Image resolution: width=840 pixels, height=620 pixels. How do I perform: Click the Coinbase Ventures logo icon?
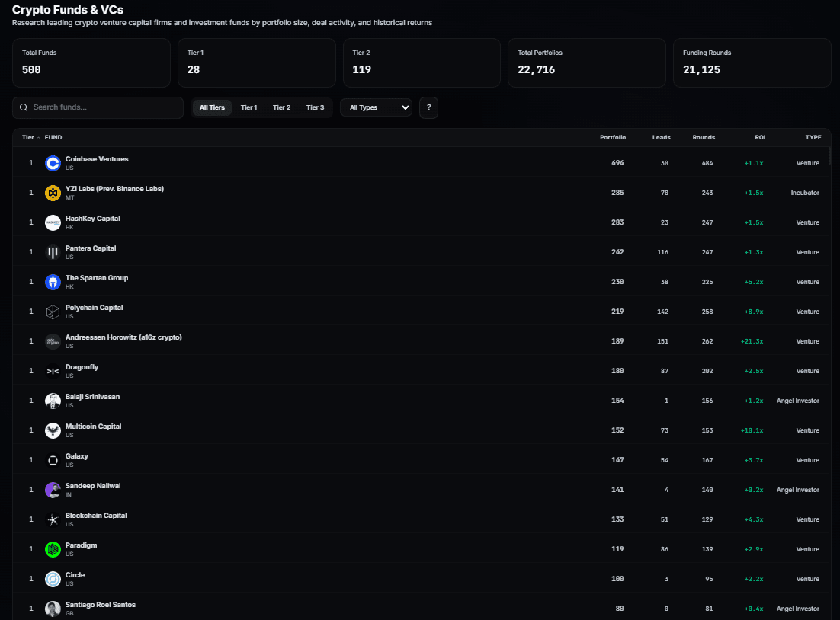(x=53, y=163)
